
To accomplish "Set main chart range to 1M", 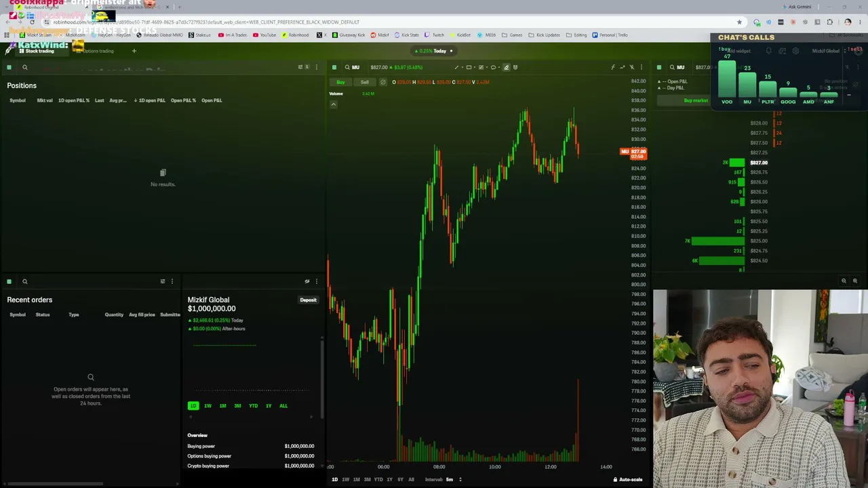I will pyautogui.click(x=356, y=480).
